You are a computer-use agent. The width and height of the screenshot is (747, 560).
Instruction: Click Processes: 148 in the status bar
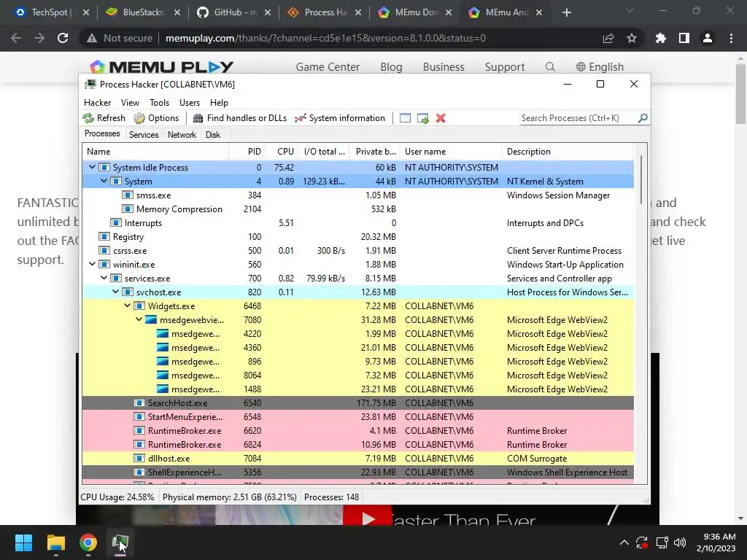[x=331, y=497]
